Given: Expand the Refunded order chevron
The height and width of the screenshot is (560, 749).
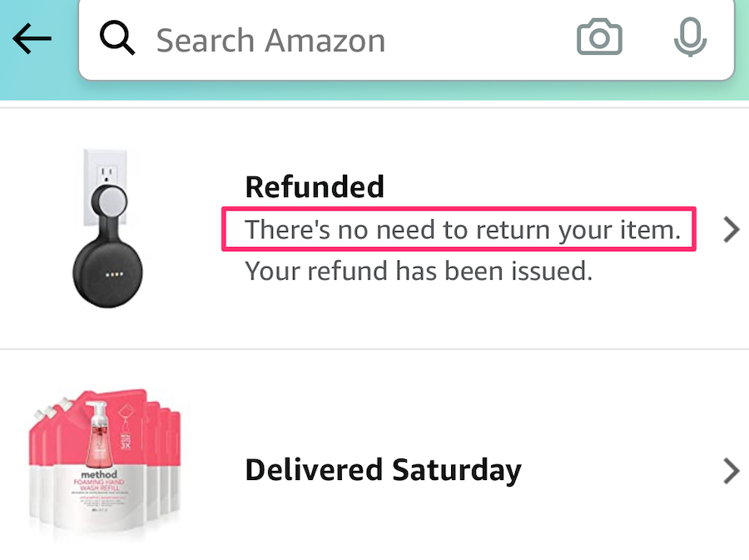Looking at the screenshot, I should tap(731, 230).
